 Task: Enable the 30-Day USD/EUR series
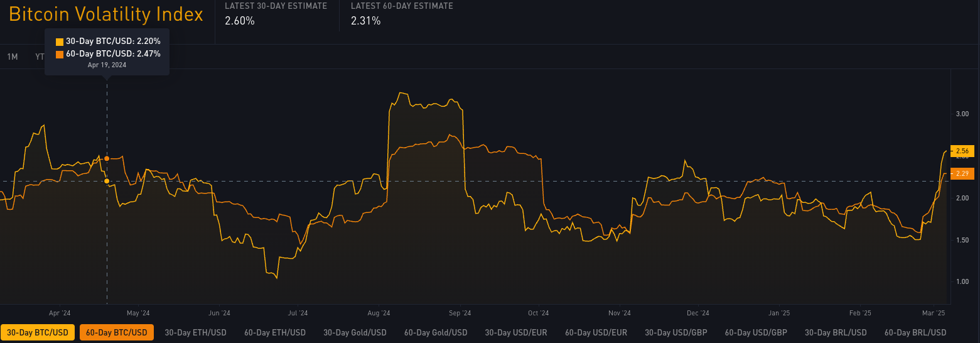click(x=516, y=332)
